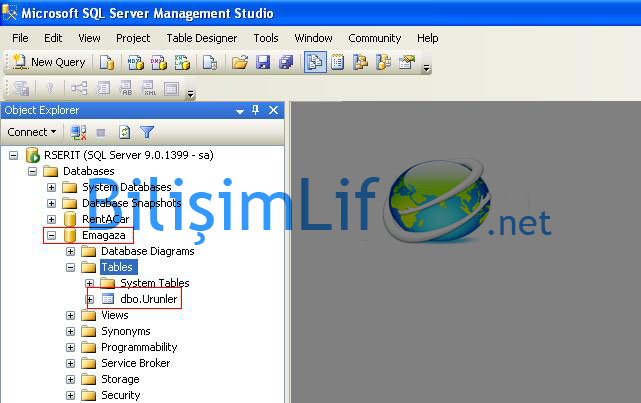Start a SQL Server Mobile Query
641x403 pixels.
[210, 63]
